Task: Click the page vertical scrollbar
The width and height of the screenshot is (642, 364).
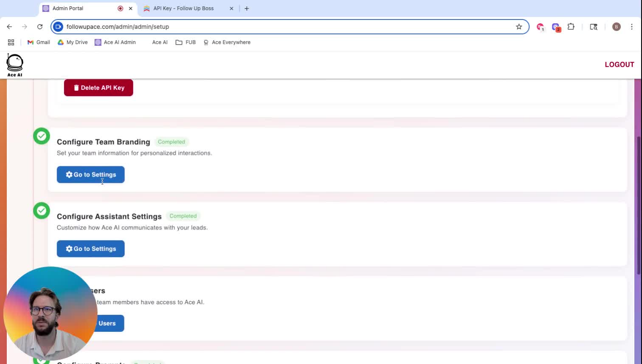Action: 638,205
